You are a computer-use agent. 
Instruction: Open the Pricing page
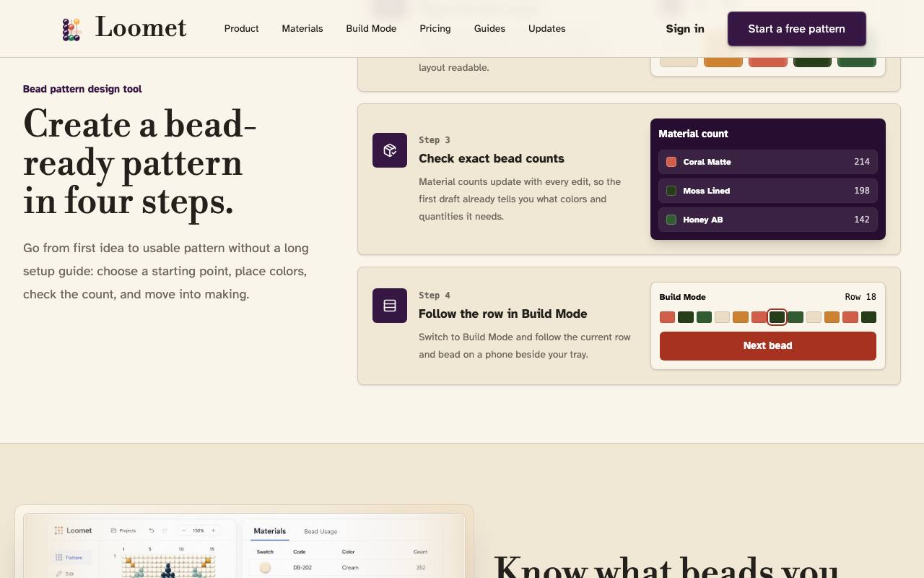coord(435,29)
